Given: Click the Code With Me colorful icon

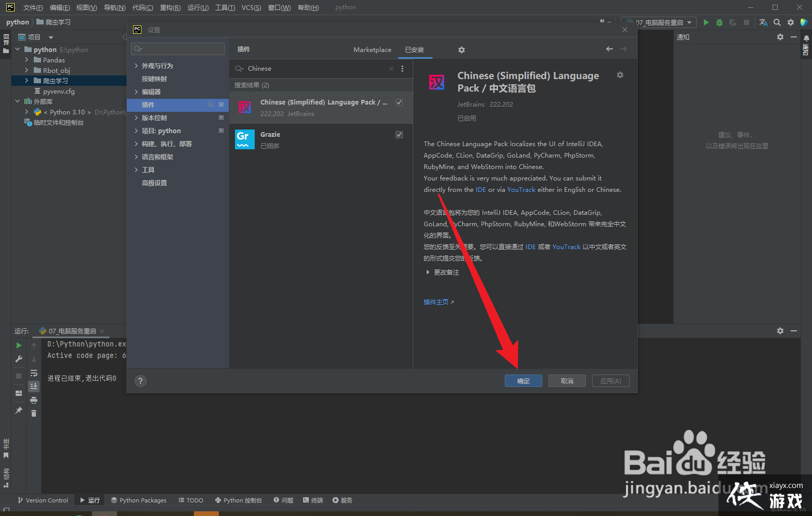Looking at the screenshot, I should tap(804, 22).
